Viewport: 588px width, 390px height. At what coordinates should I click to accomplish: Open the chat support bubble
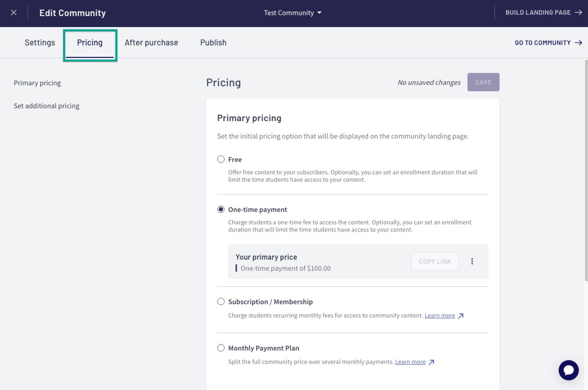568,370
